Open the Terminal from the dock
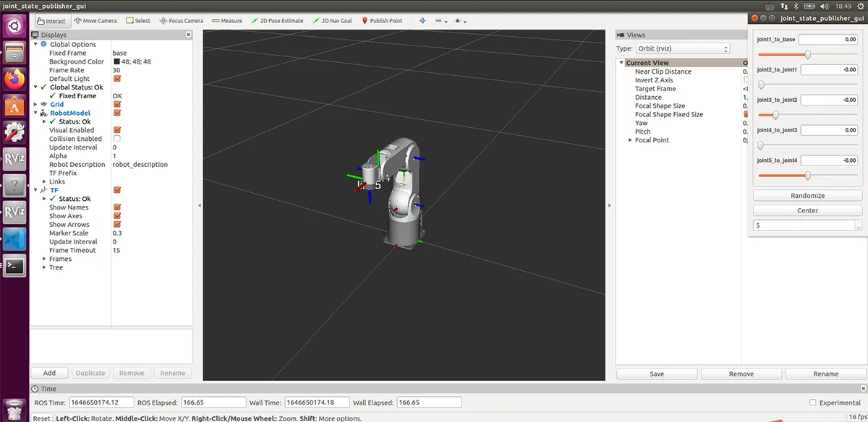Screen dimensions: 868x422 point(14,265)
